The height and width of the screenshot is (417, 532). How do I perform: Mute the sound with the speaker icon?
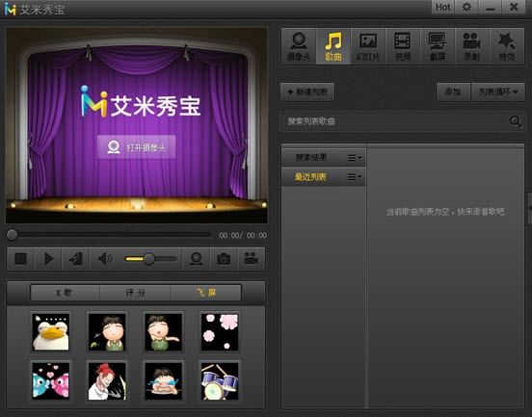(105, 259)
